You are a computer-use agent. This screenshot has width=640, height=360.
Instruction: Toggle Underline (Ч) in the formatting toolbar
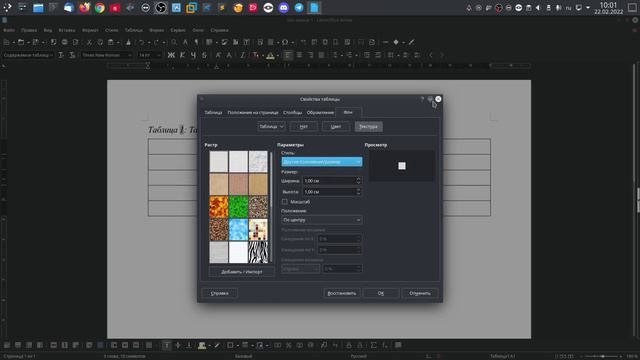point(193,55)
